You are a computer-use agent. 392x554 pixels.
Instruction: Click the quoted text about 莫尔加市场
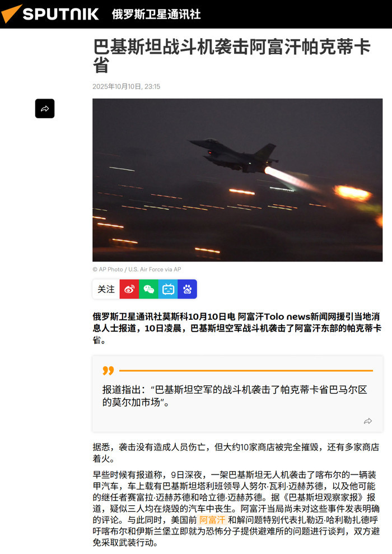pos(235,395)
